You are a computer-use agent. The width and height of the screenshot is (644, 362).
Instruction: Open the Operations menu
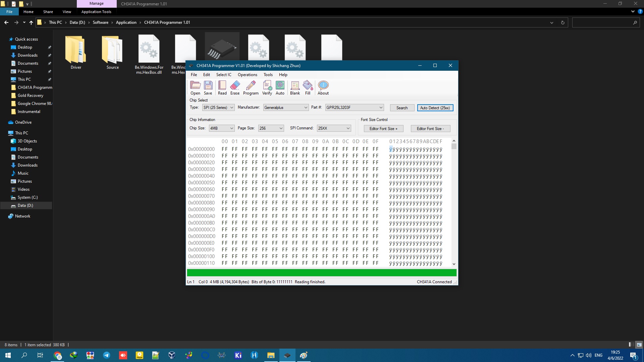(x=248, y=75)
